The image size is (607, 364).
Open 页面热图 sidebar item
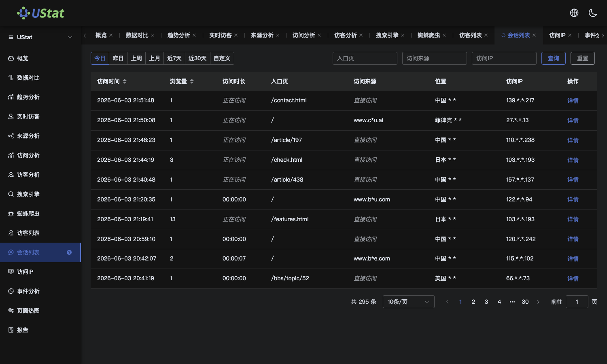tap(40, 311)
